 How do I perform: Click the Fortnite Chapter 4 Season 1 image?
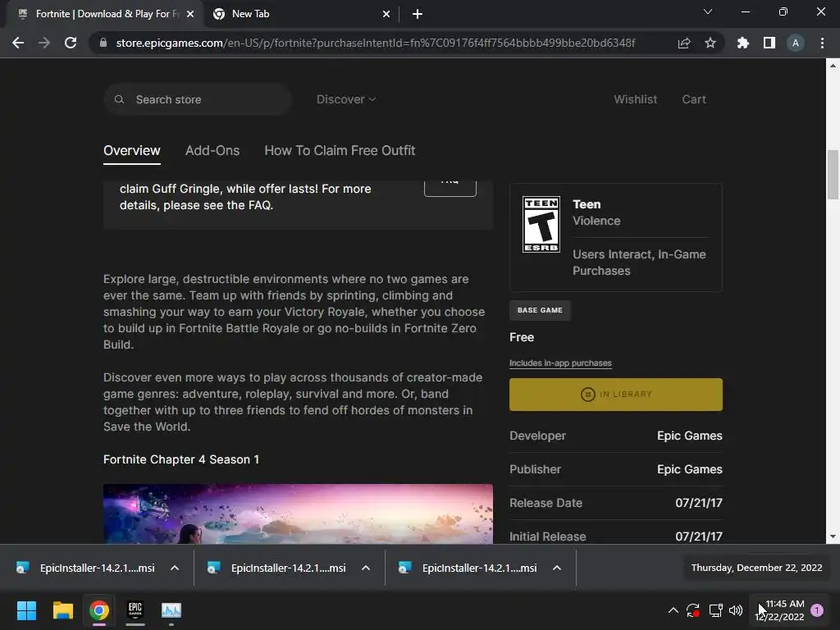click(x=298, y=514)
